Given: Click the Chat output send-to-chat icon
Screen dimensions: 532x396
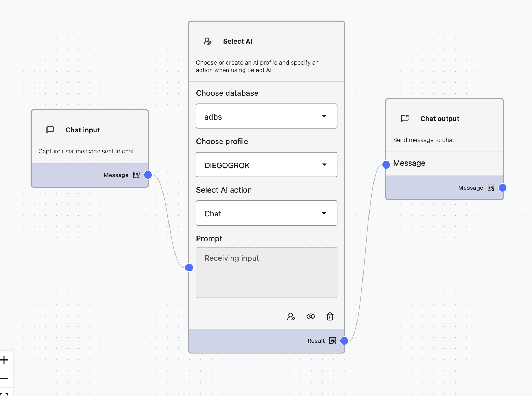Looking at the screenshot, I should click(x=405, y=119).
